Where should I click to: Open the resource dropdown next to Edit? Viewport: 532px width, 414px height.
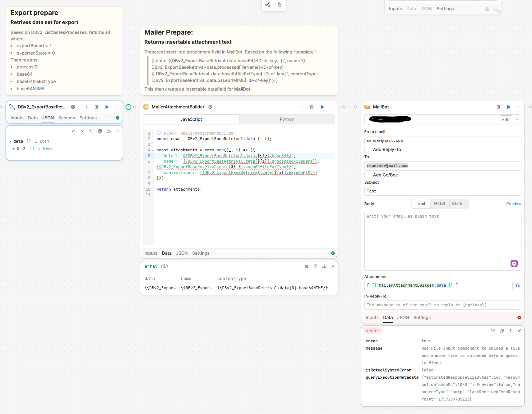point(517,120)
